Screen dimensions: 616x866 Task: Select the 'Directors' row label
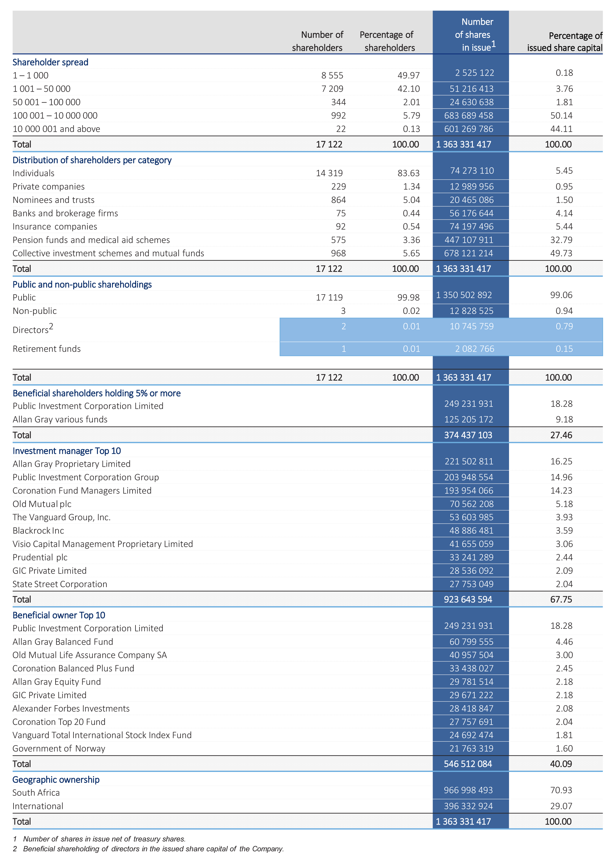(33, 329)
